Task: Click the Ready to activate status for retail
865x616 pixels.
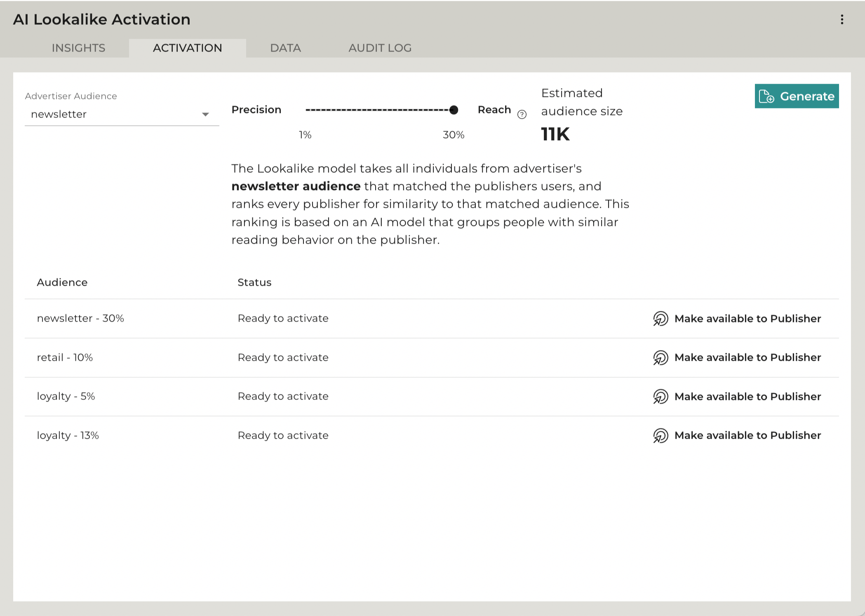Action: pos(283,357)
